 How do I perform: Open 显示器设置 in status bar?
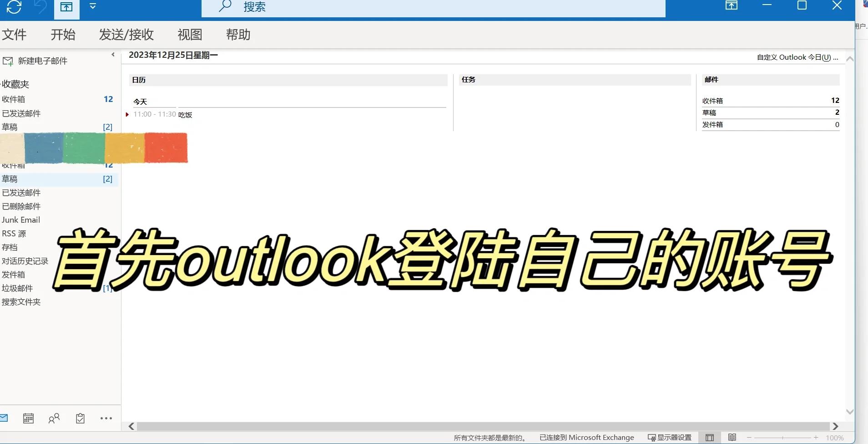click(670, 438)
